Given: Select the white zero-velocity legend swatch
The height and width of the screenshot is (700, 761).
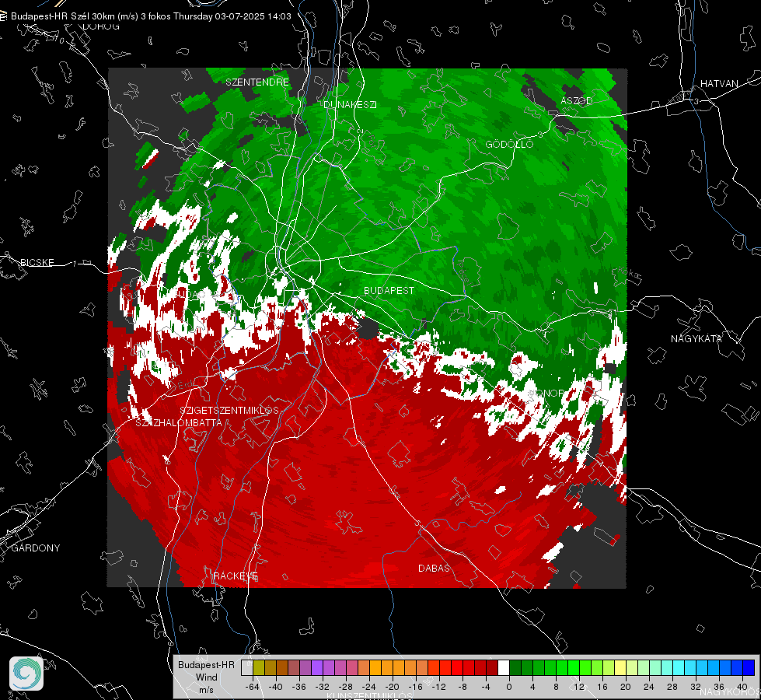Looking at the screenshot, I should [504, 667].
